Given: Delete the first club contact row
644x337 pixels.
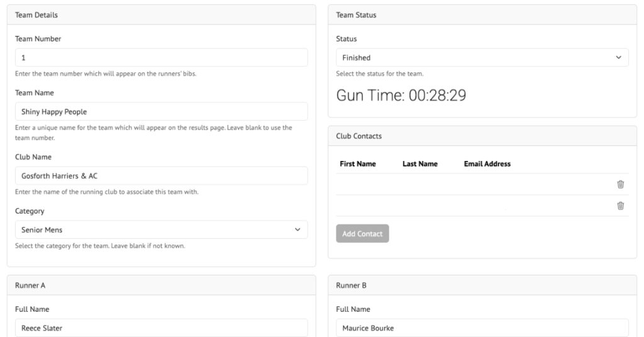Looking at the screenshot, I should 620,184.
